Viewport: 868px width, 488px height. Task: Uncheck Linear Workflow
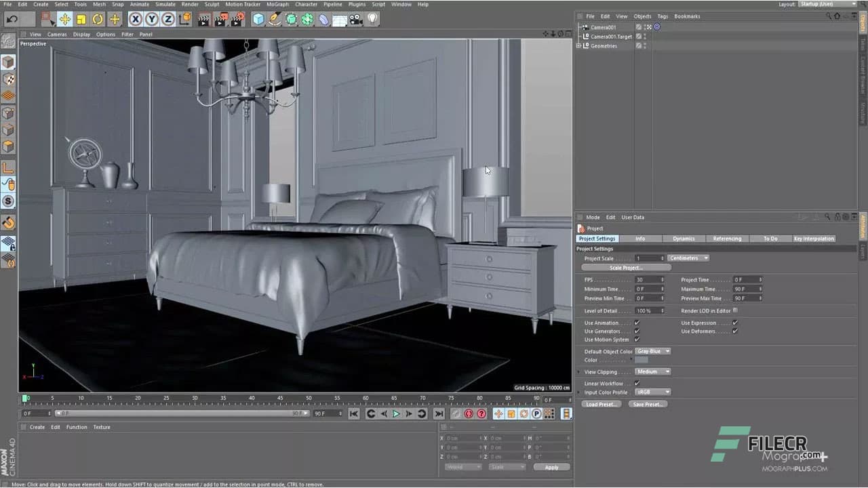coord(637,383)
